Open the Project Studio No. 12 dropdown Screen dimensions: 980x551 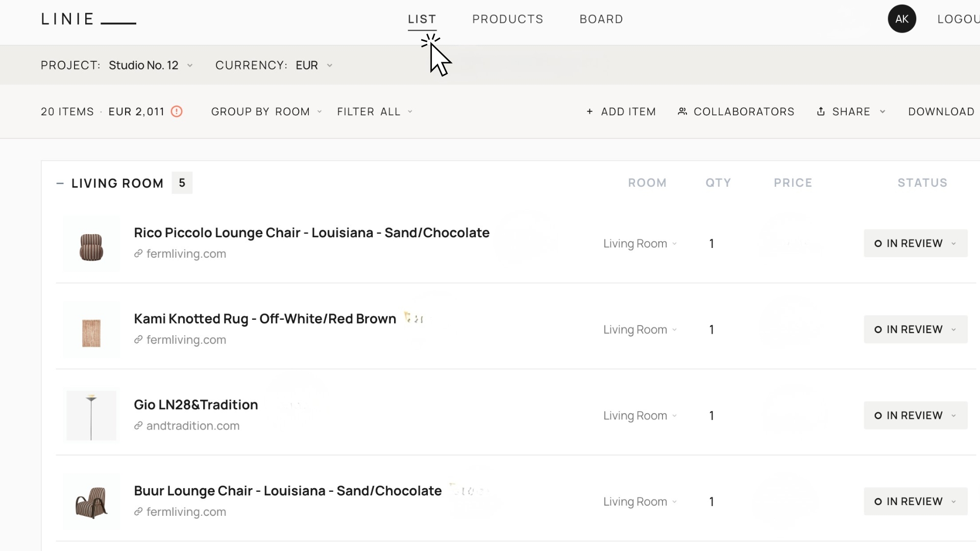tap(151, 65)
